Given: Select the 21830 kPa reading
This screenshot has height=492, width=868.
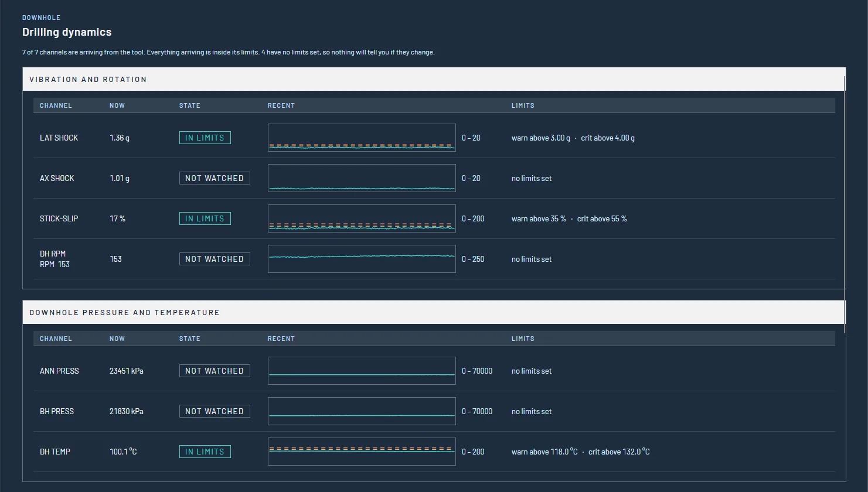Looking at the screenshot, I should point(127,411).
